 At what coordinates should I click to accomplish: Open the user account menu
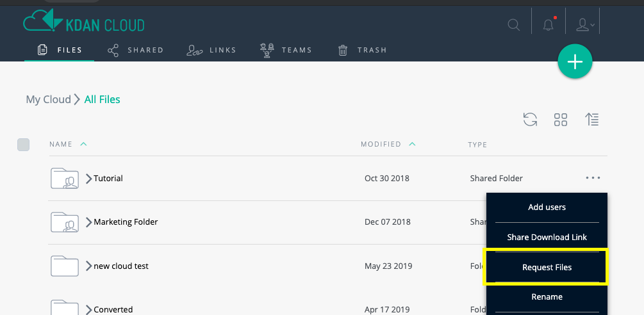tap(585, 25)
